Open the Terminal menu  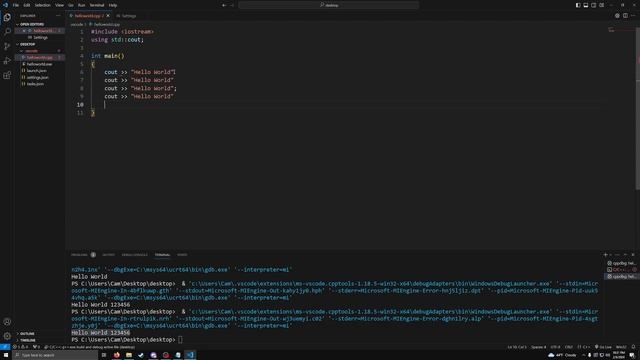[97, 5]
